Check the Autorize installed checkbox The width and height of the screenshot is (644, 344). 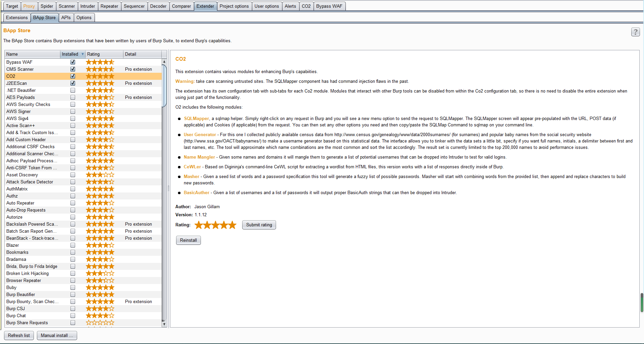(x=73, y=217)
